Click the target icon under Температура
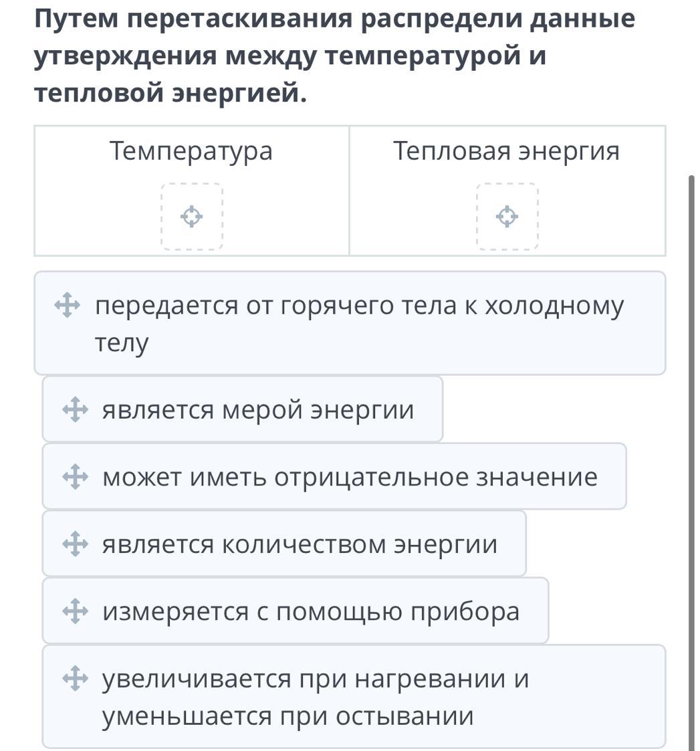The image size is (700, 751). click(192, 217)
